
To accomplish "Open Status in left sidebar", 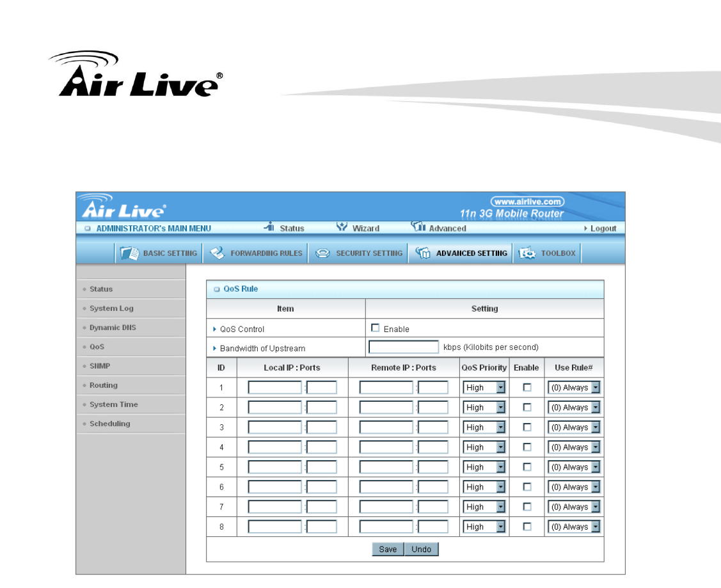I will click(131, 289).
